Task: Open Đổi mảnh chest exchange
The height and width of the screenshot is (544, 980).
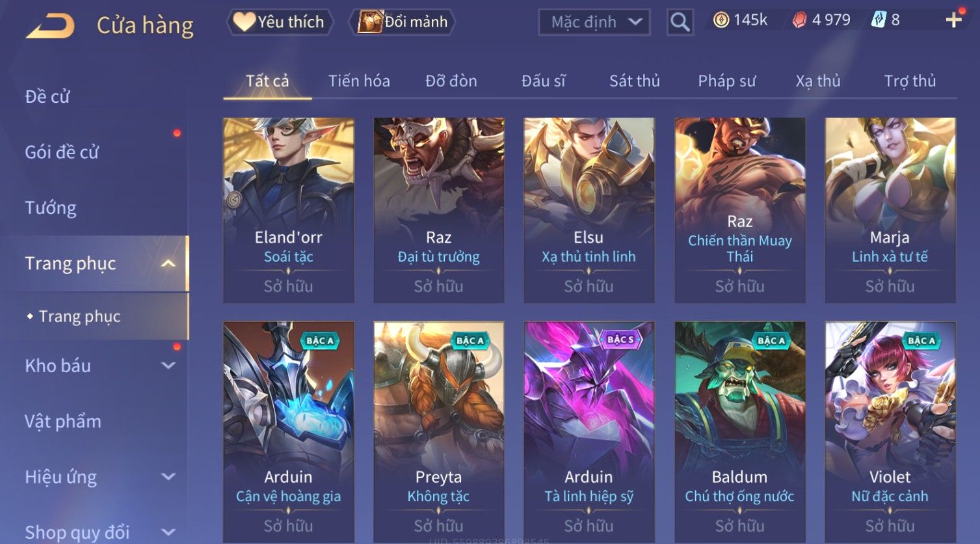Action: click(x=403, y=22)
